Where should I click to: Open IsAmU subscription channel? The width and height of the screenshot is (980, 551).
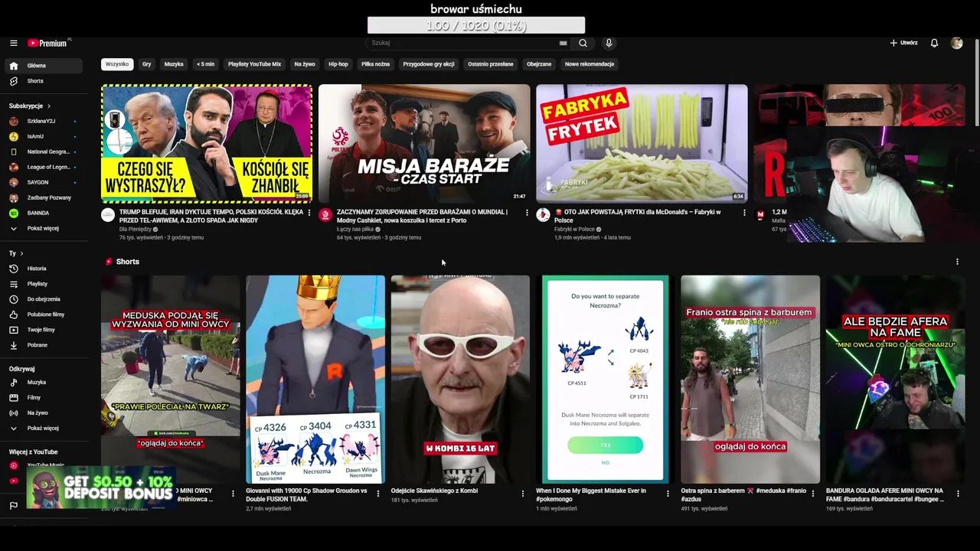43,136
